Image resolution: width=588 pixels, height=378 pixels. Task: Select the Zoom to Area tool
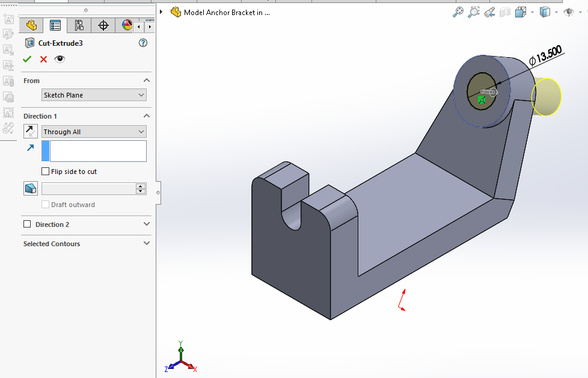click(x=474, y=12)
